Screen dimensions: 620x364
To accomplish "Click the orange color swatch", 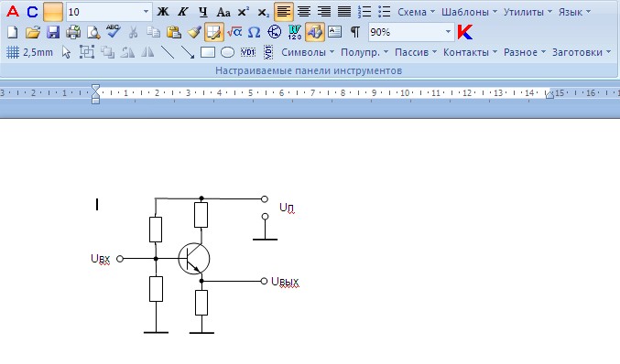I will pyautogui.click(x=53, y=12).
